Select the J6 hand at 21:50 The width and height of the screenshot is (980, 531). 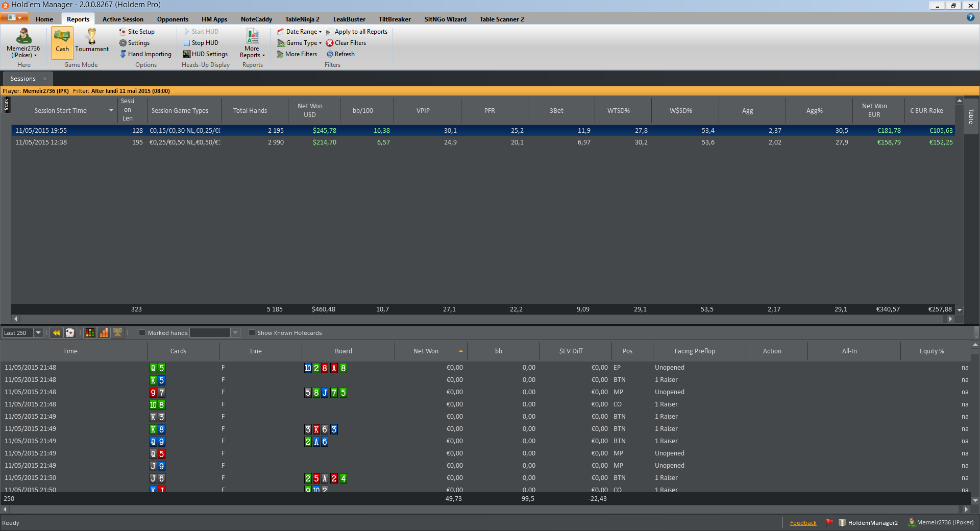click(x=486, y=478)
